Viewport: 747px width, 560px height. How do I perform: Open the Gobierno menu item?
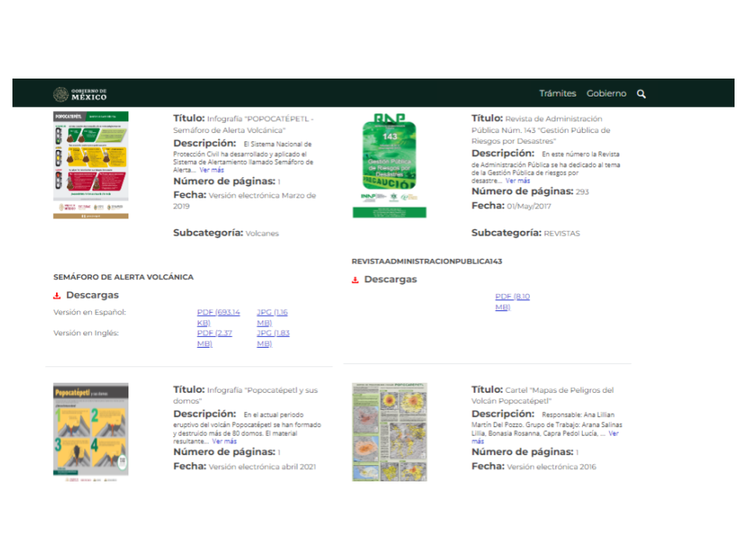point(606,93)
